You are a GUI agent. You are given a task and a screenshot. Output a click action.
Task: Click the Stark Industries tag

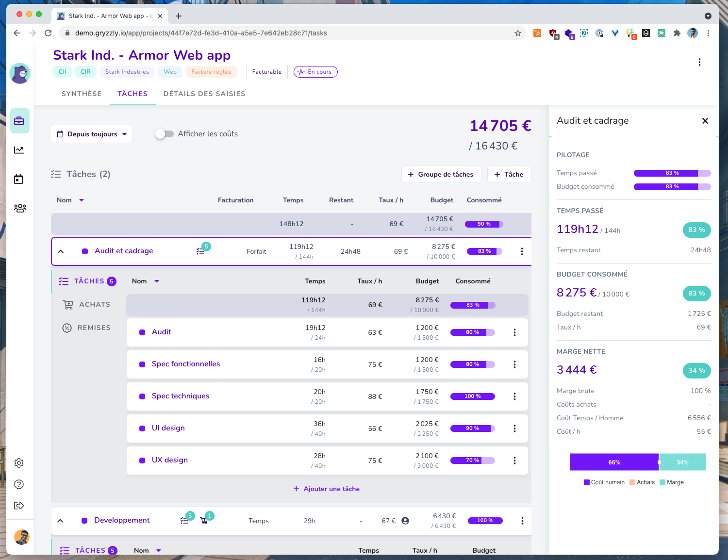[127, 72]
